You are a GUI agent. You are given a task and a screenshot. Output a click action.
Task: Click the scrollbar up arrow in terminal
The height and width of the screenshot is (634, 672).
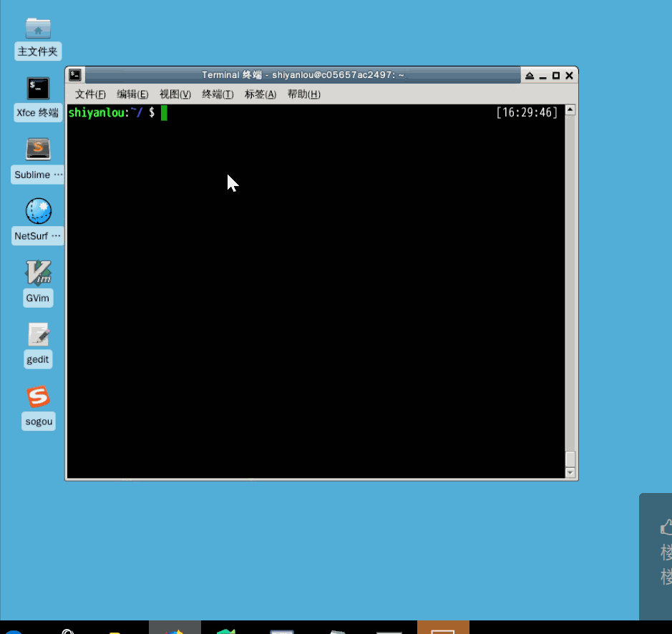click(x=570, y=110)
